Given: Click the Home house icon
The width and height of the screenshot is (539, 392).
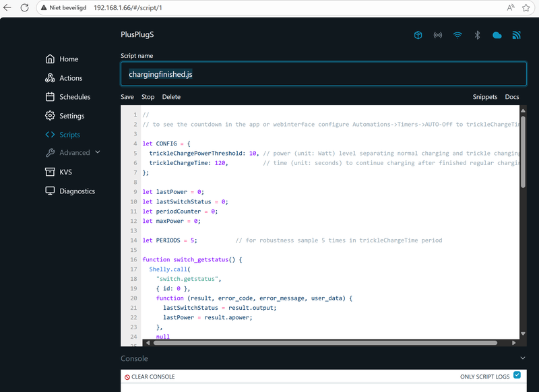Looking at the screenshot, I should coord(50,59).
